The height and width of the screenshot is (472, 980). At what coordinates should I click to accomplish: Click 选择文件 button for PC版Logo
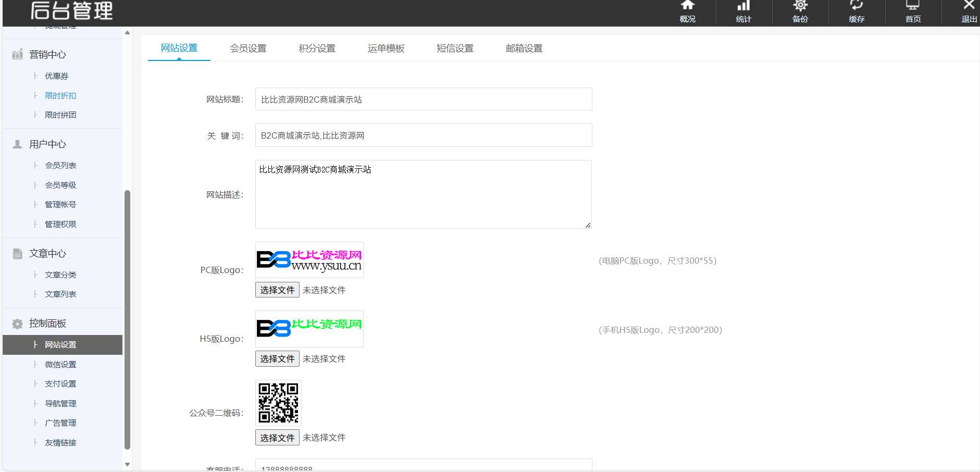pyautogui.click(x=277, y=290)
